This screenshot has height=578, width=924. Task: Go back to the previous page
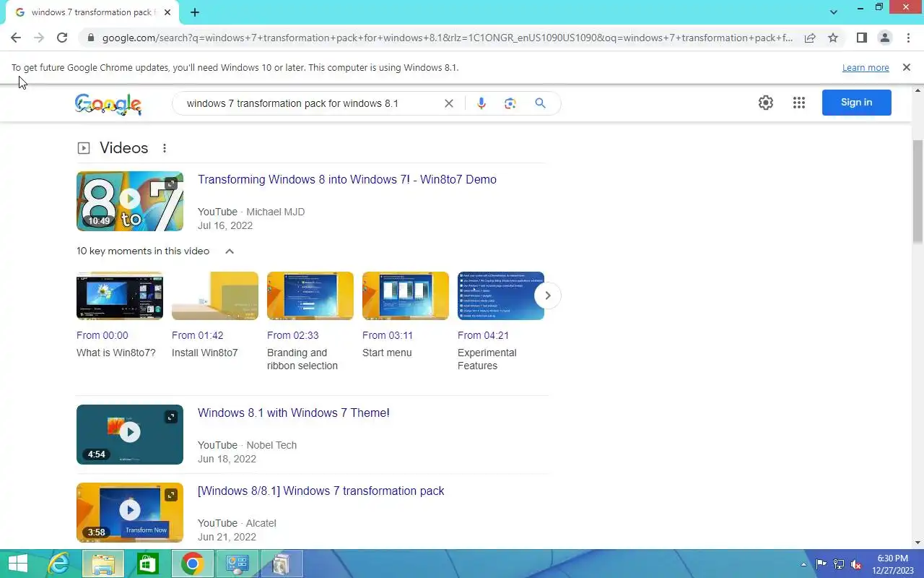pyautogui.click(x=16, y=38)
